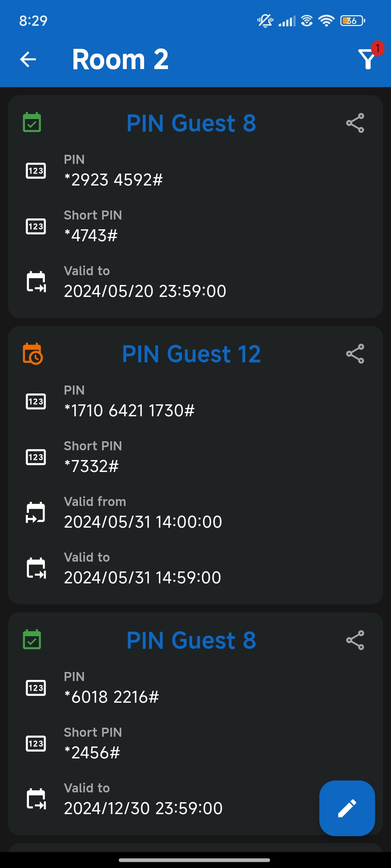Tap the Room 2 page title
The image size is (391, 868).
120,59
